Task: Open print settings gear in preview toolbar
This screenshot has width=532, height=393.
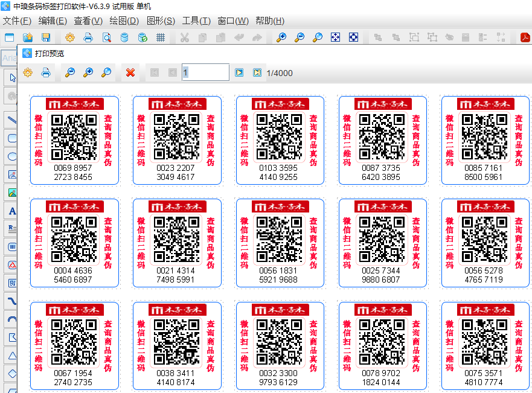Action: point(28,73)
